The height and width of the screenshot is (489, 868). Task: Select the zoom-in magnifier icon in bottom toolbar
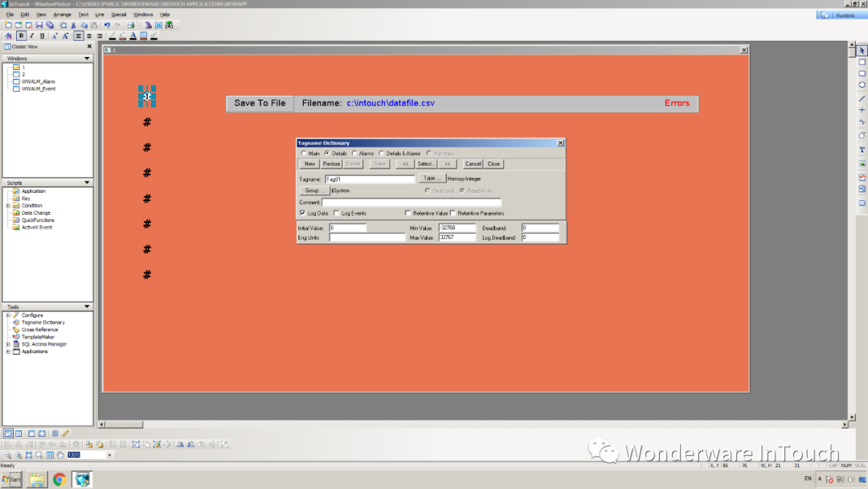[18, 454]
